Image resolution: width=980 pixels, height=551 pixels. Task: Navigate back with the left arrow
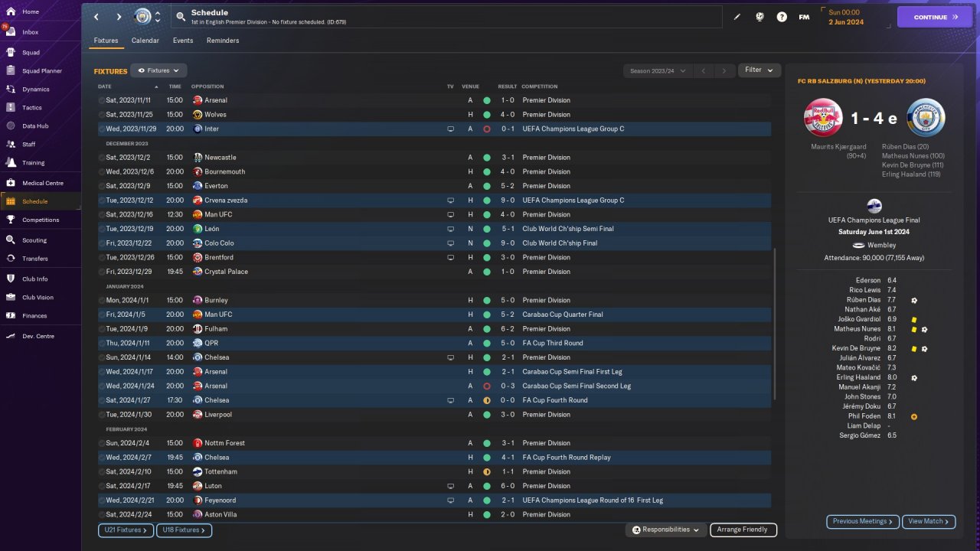(x=96, y=17)
